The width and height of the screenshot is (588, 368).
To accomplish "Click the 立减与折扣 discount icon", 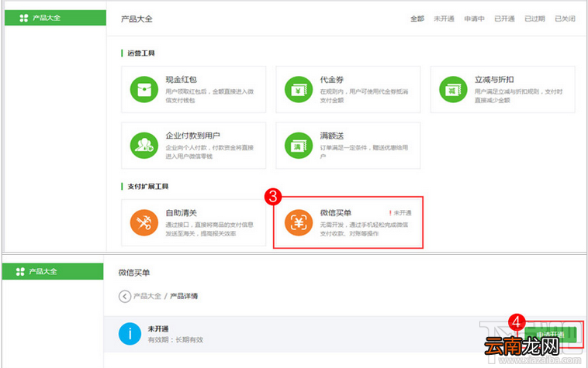I will (453, 89).
